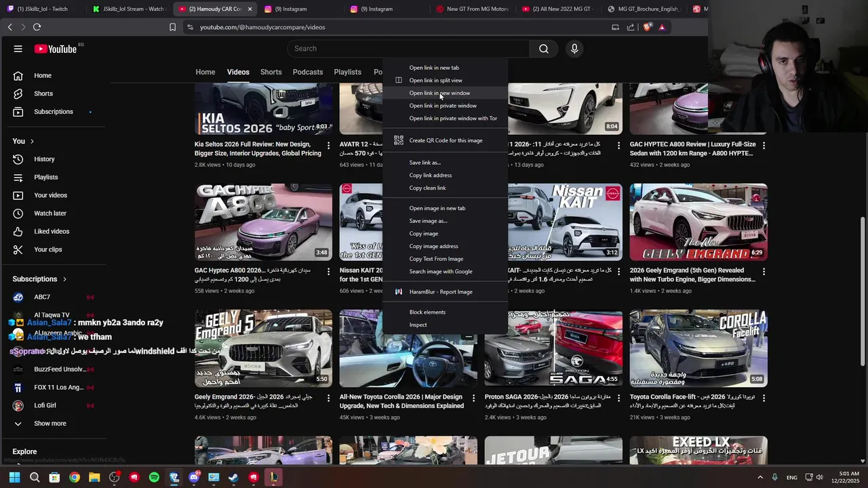The height and width of the screenshot is (488, 868).
Task: Choose Open link in new window
Action: pyautogui.click(x=445, y=93)
